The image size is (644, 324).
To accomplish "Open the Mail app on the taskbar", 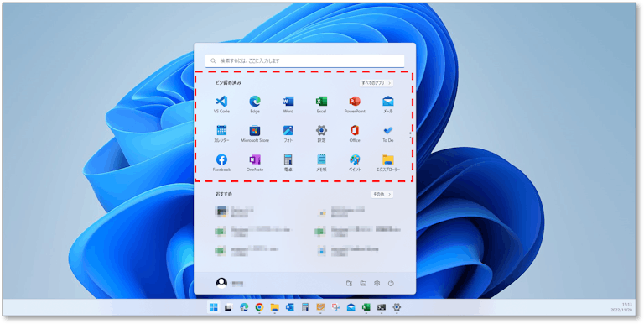I will tap(351, 307).
